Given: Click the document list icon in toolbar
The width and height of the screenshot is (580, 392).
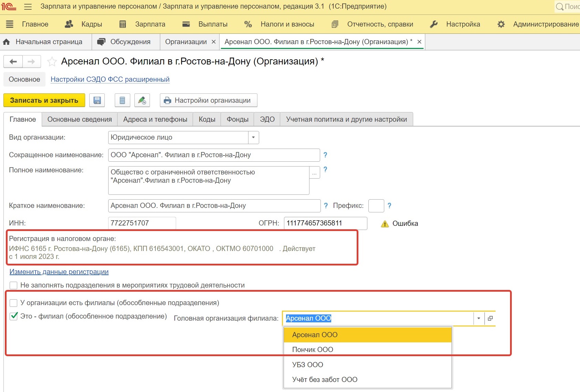Looking at the screenshot, I should pos(122,100).
